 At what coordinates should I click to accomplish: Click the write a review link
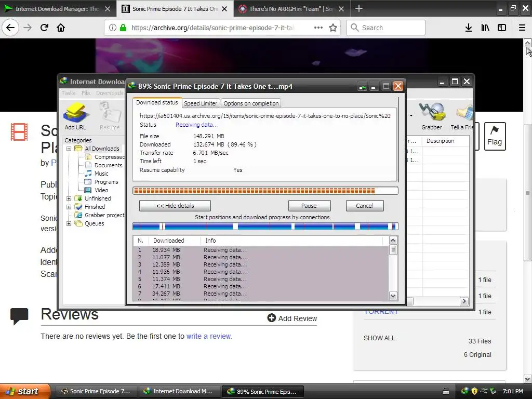[209, 336]
